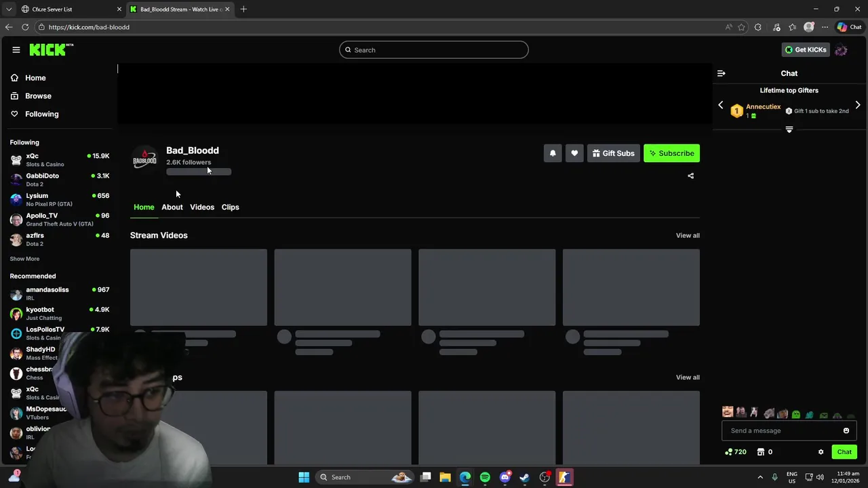Go to next top gifter with right chevron
Viewport: 868px width, 488px height.
[x=858, y=106]
